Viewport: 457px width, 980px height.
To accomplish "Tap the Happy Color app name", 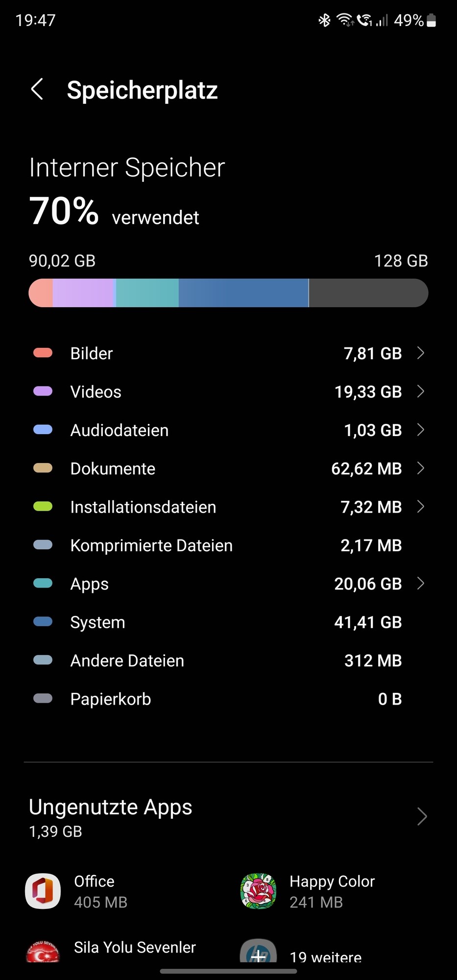I will click(332, 881).
